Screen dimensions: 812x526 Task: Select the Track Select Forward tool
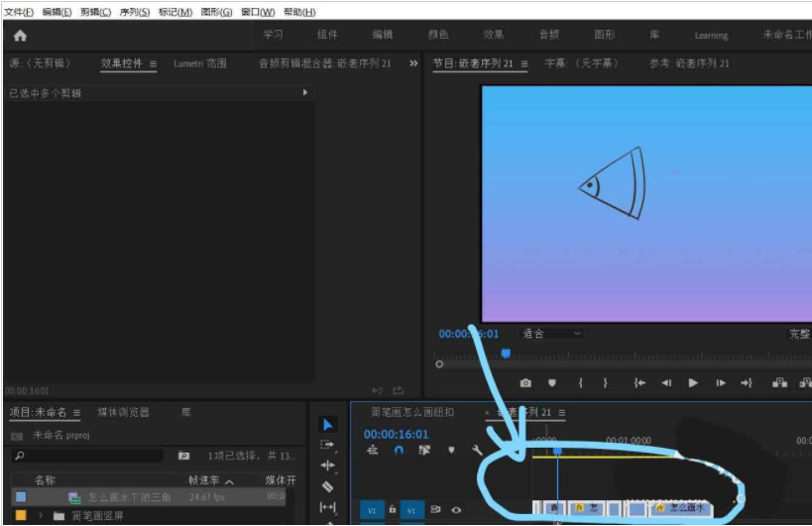(328, 445)
